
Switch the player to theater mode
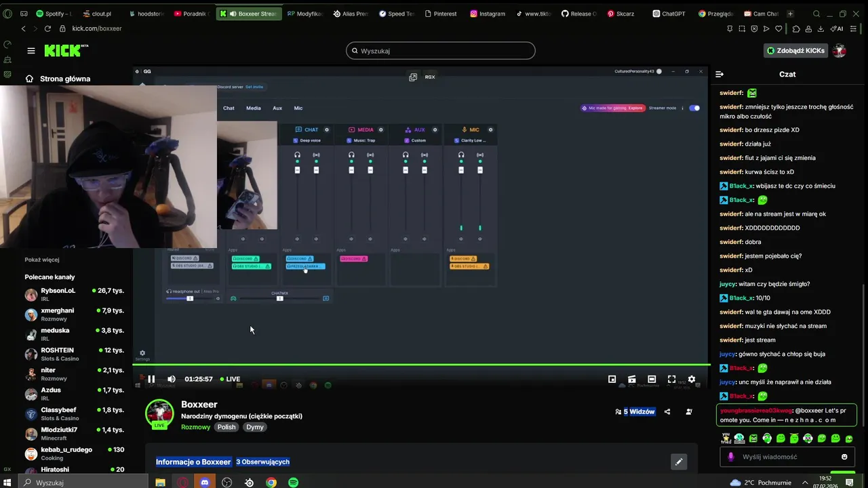point(652,380)
